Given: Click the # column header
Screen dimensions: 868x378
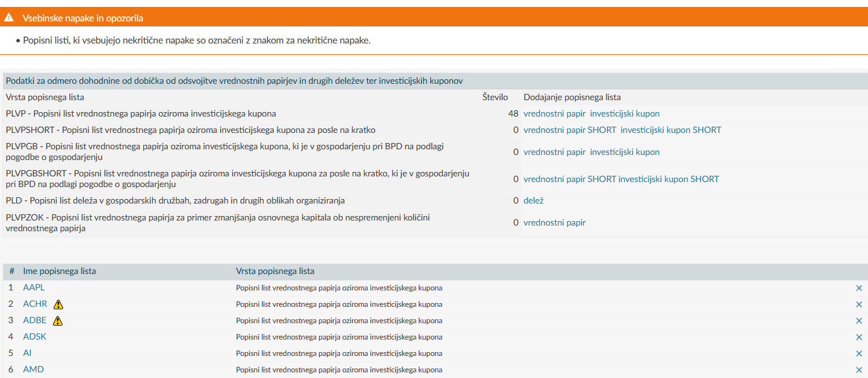Looking at the screenshot, I should 12,271.
